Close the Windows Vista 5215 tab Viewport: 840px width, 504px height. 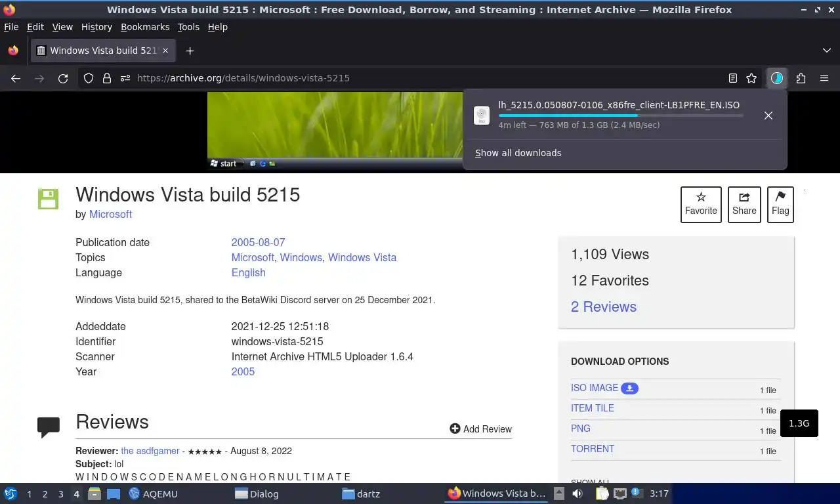pos(165,51)
